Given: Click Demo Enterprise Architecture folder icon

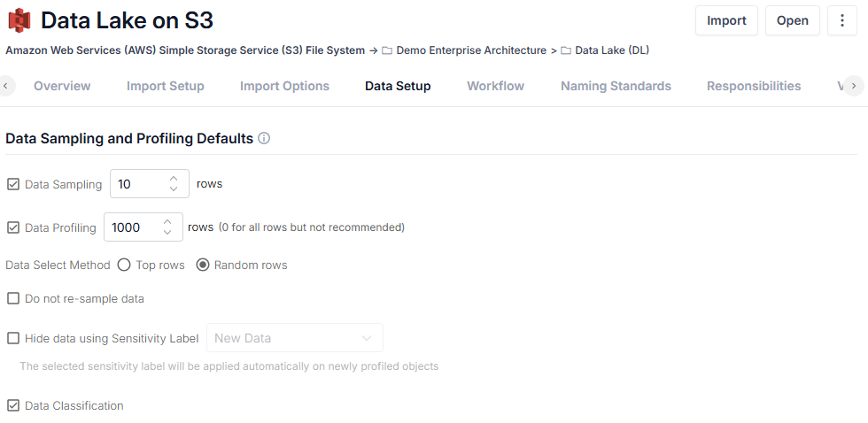Looking at the screenshot, I should pos(388,50).
